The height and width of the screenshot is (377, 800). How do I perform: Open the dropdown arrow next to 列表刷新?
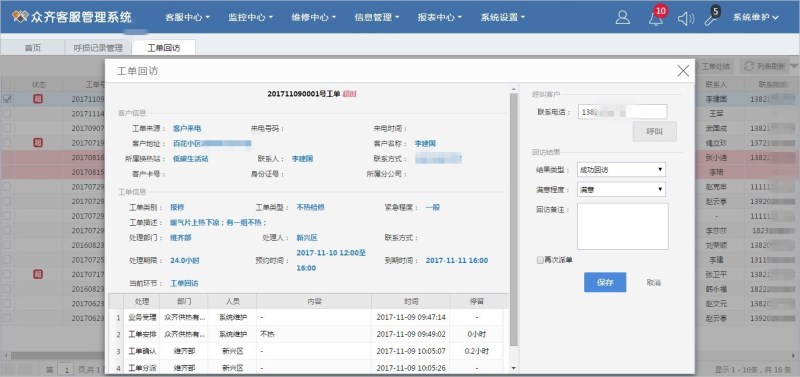tap(794, 66)
